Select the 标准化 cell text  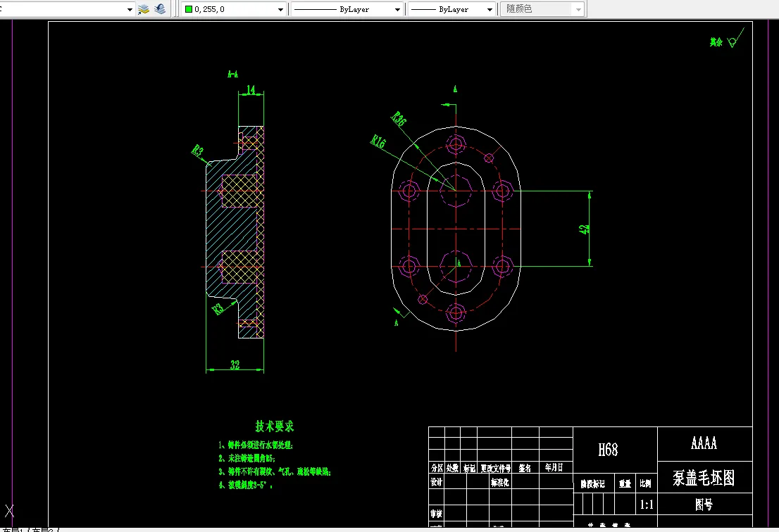[x=500, y=482]
